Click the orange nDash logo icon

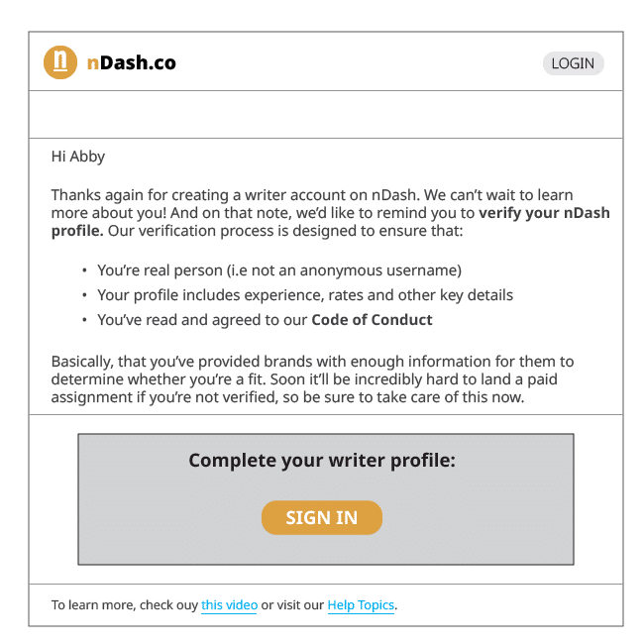pos(60,62)
